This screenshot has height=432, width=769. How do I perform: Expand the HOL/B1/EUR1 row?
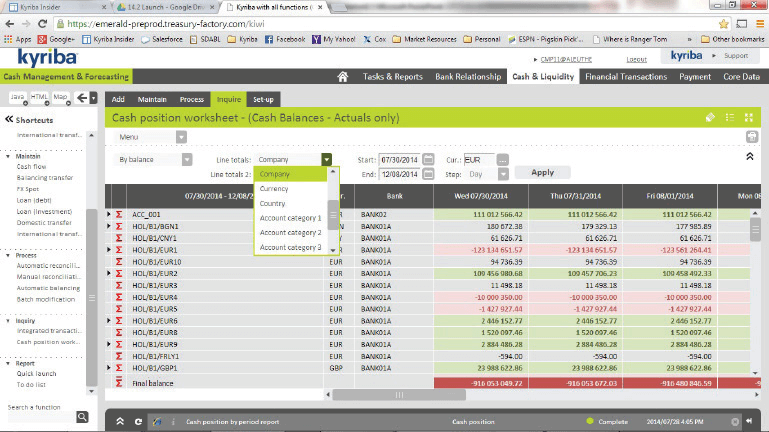(x=109, y=249)
